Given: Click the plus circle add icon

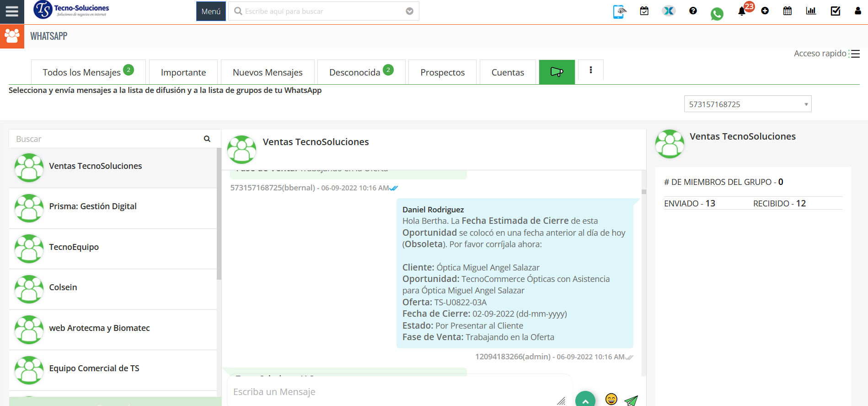Looking at the screenshot, I should pos(765,11).
